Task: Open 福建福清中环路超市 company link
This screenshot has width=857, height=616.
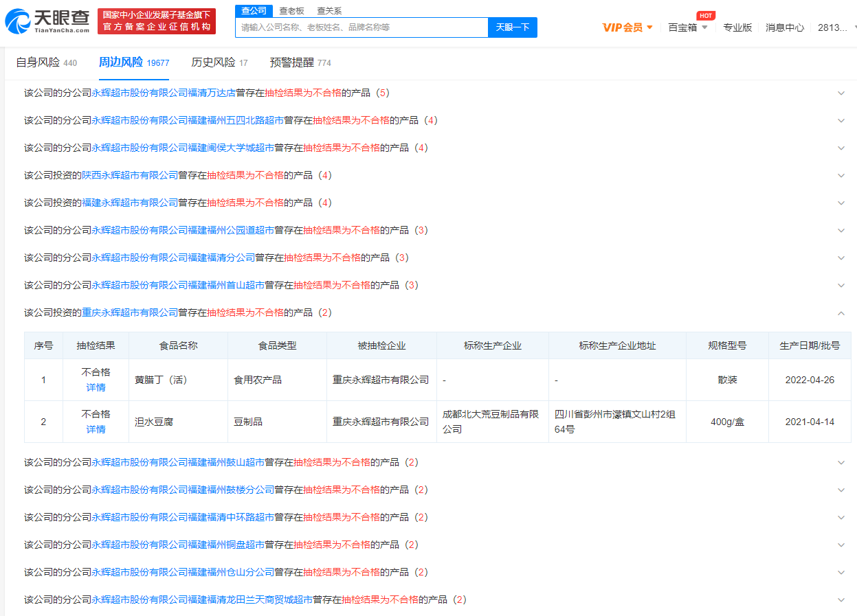Action: click(x=183, y=517)
